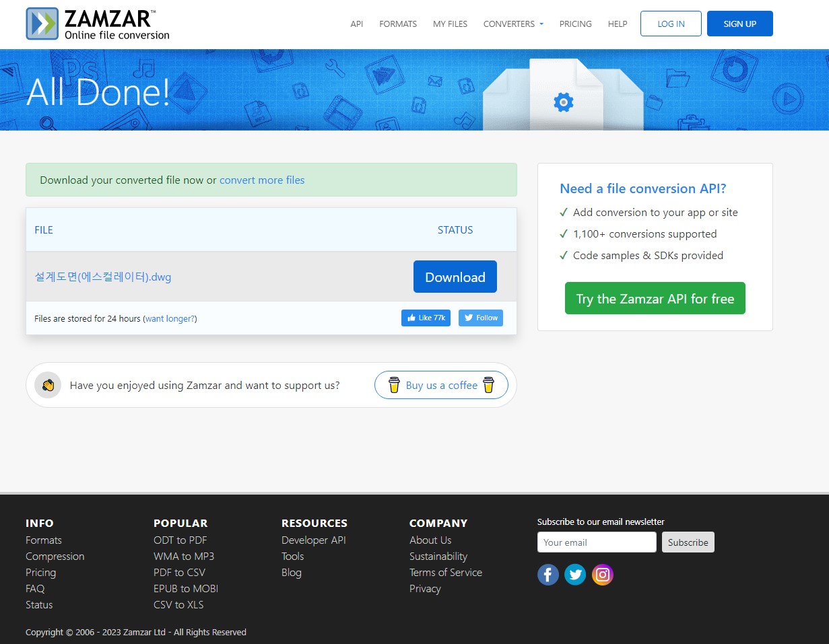Open the API menu item

point(357,24)
